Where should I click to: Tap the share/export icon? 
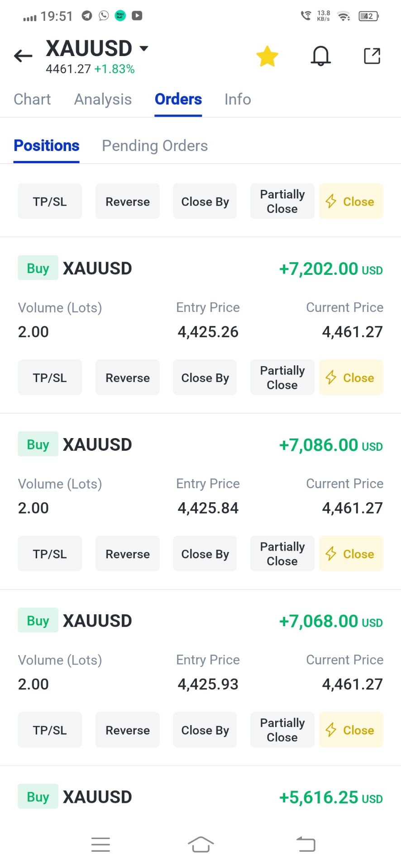click(372, 57)
